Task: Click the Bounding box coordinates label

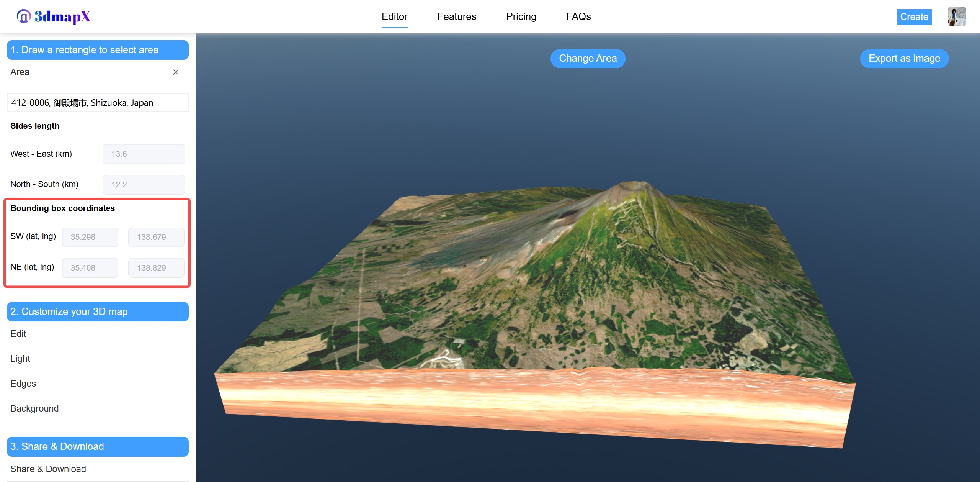Action: pos(62,208)
